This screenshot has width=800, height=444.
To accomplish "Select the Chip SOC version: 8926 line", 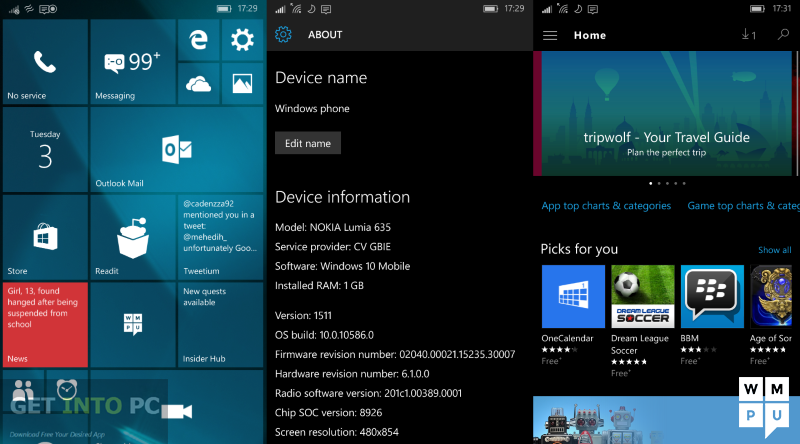I will [x=329, y=413].
